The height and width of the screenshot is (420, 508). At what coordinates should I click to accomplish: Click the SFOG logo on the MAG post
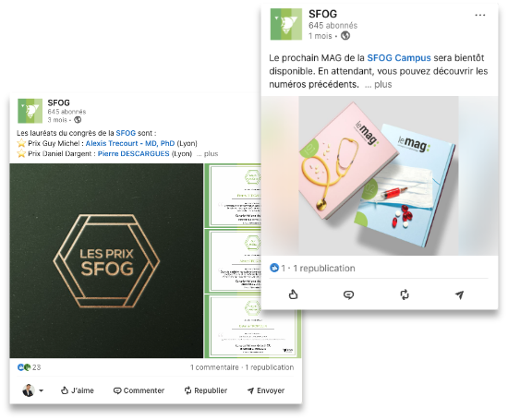point(285,24)
